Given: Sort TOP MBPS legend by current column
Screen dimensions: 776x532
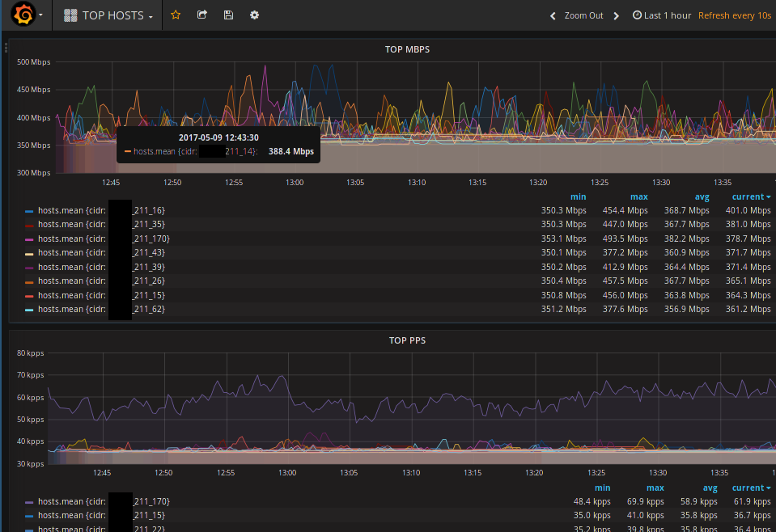Looking at the screenshot, I should coord(750,196).
